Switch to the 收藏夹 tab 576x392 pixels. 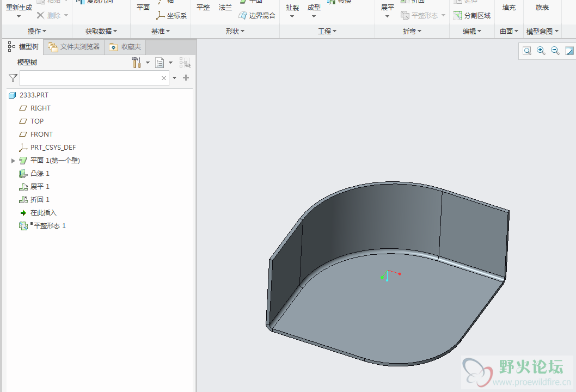(x=125, y=47)
